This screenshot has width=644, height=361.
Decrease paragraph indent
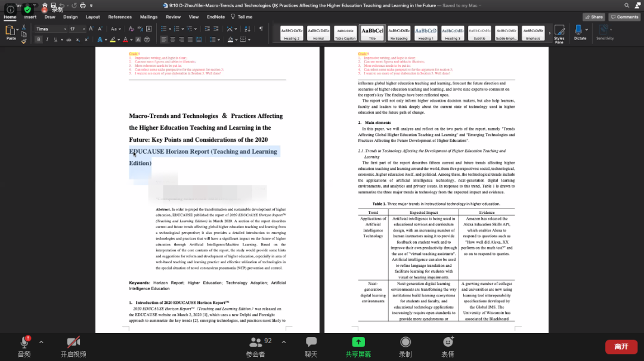[207, 29]
